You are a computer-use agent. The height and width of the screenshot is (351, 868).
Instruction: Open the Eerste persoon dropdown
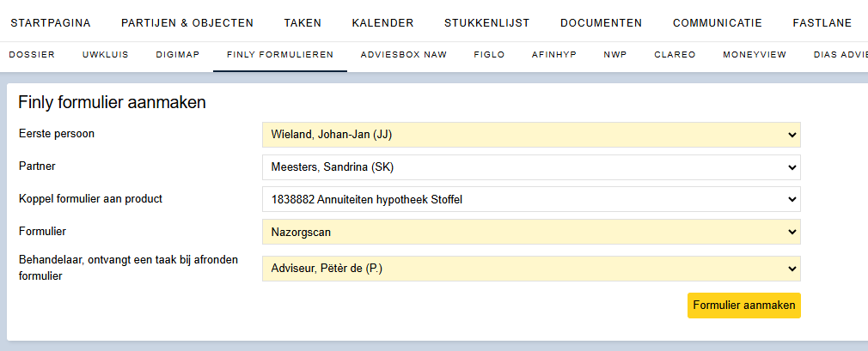[x=531, y=135]
